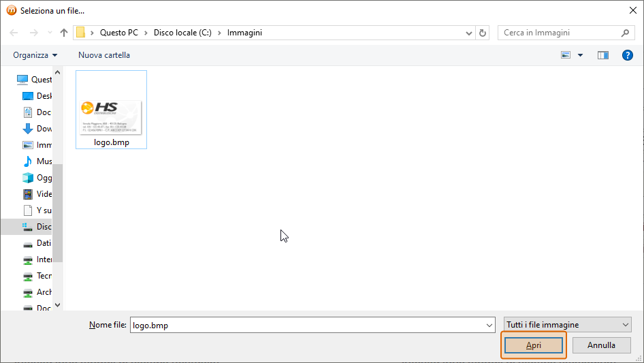
Task: Select the Arch network drive
Action: click(x=37, y=292)
